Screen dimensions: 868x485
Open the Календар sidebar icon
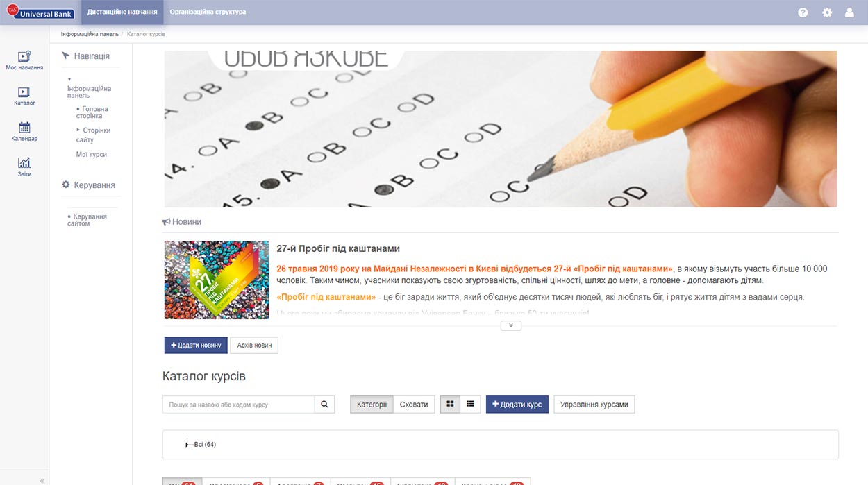pyautogui.click(x=24, y=132)
